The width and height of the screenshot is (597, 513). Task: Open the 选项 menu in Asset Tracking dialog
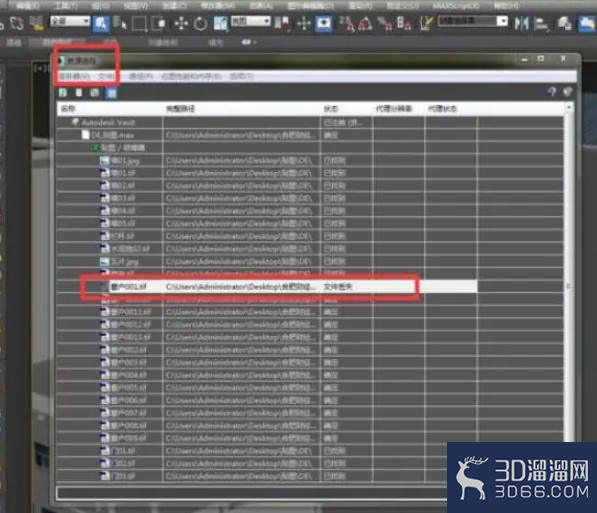click(241, 77)
